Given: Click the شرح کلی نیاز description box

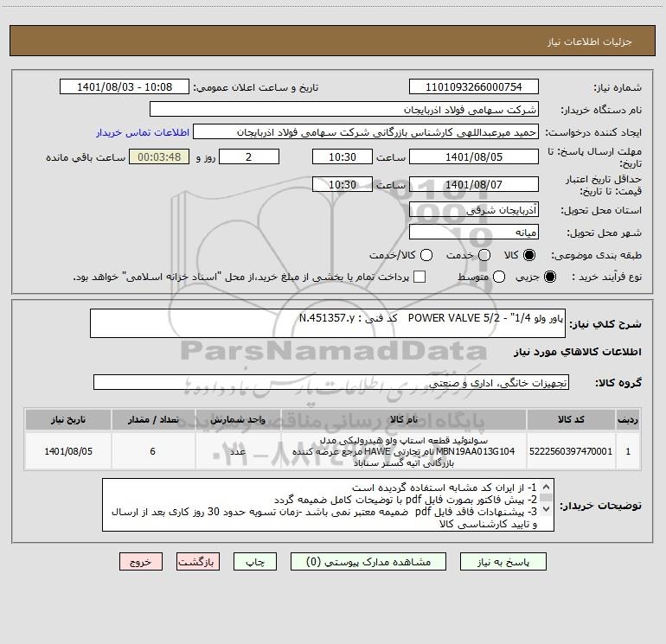Looking at the screenshot, I should pyautogui.click(x=328, y=323).
